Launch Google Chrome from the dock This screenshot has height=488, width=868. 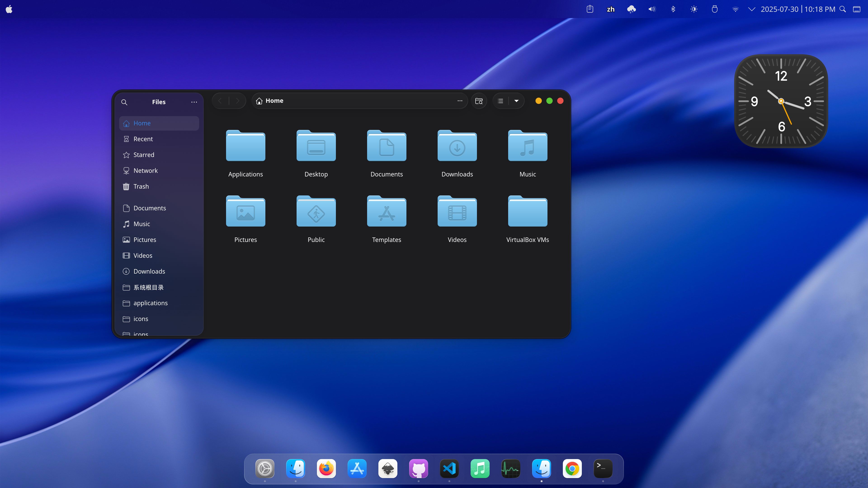572,469
